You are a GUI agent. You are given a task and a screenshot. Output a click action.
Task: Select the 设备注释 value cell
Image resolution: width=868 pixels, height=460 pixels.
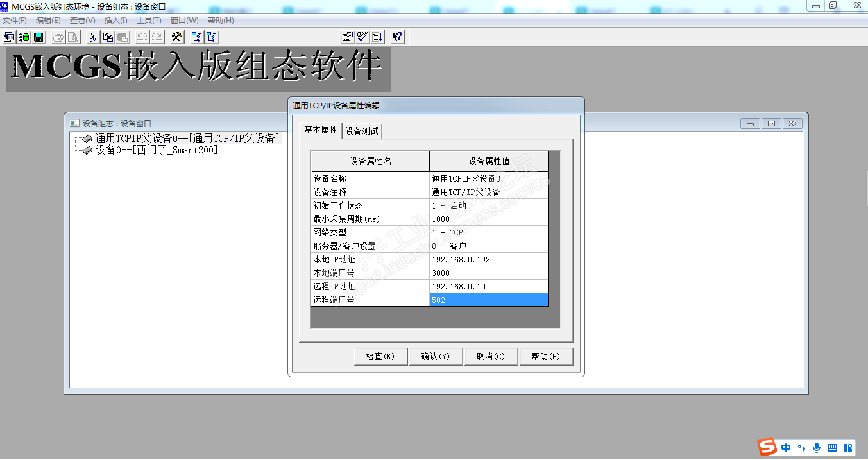click(489, 192)
